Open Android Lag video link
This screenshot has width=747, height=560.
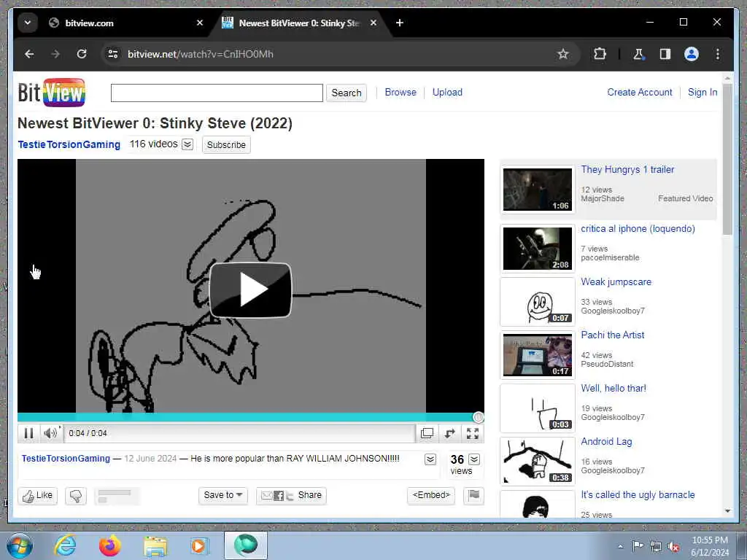pos(606,442)
